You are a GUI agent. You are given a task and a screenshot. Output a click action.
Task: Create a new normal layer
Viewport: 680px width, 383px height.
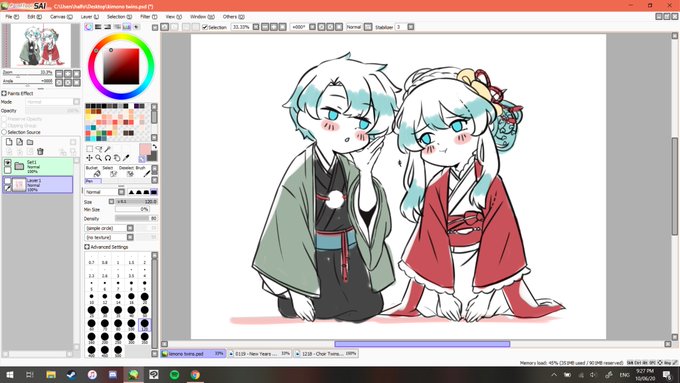point(9,142)
